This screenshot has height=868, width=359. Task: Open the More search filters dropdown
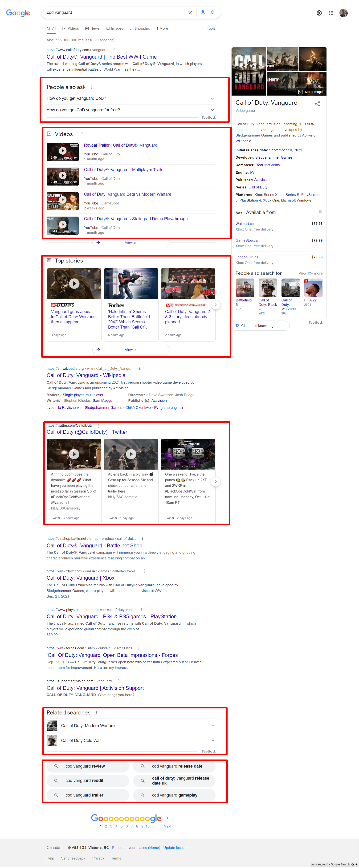162,29
